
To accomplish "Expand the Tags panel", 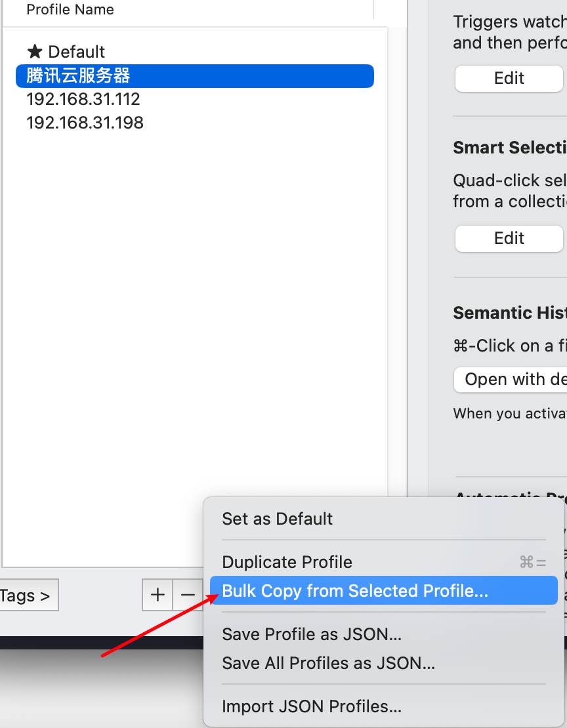I will (x=28, y=596).
